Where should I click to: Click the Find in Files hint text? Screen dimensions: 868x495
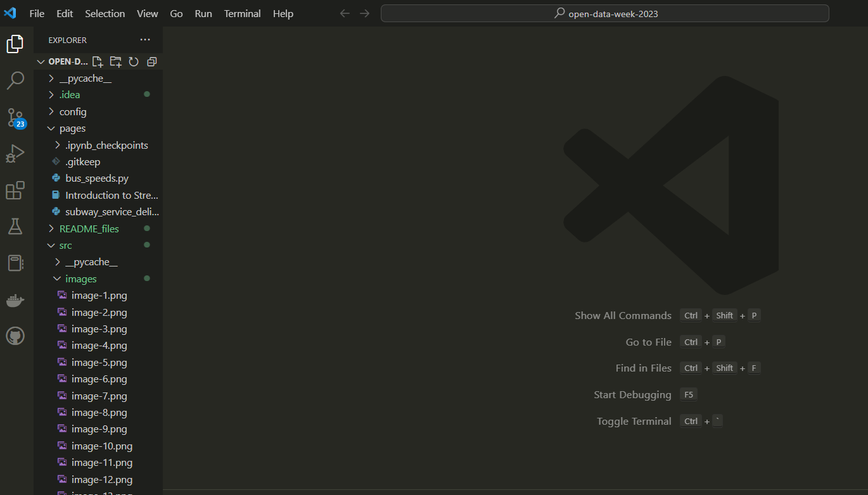(643, 368)
